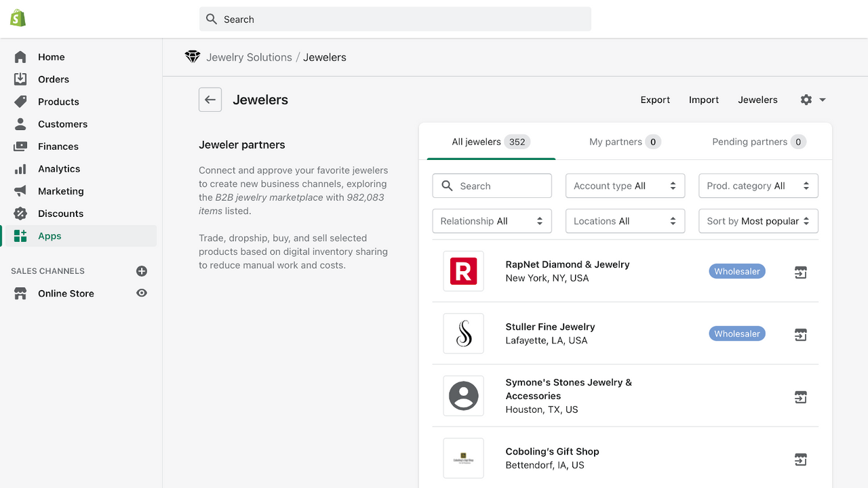
Task: Click the top Search bar
Action: [395, 19]
